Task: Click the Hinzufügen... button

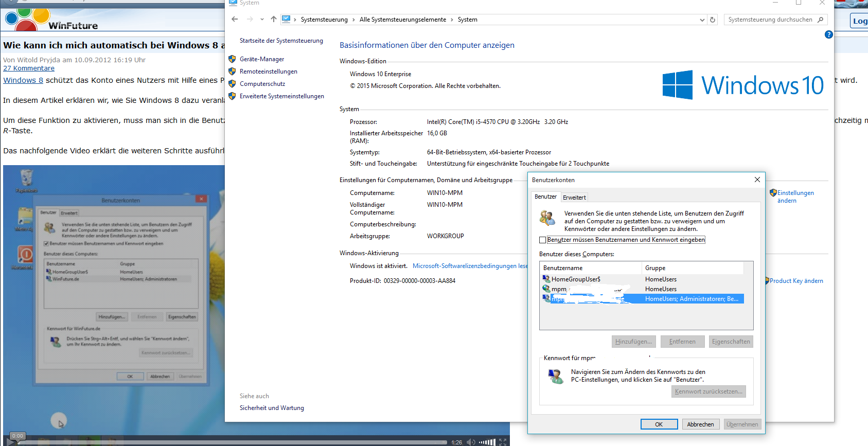Action: point(633,342)
